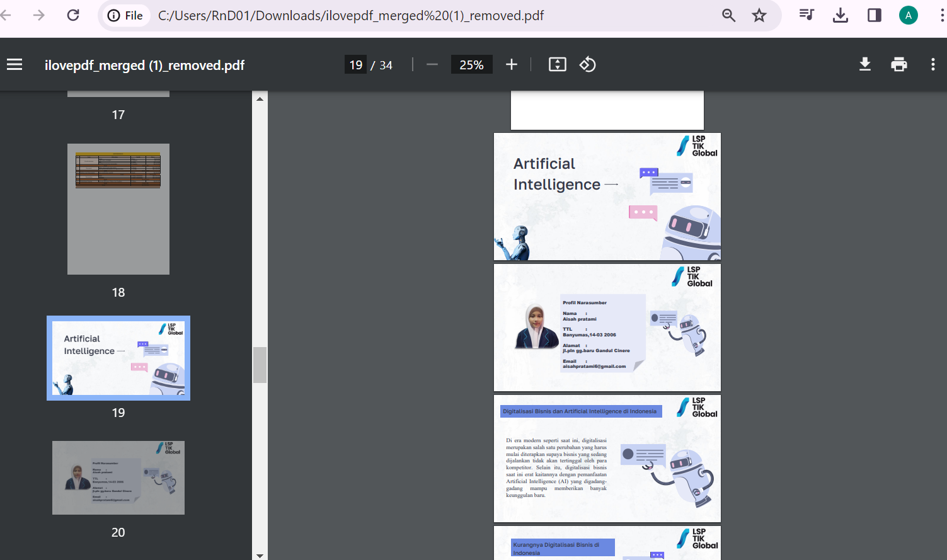Open page 18 thumbnail

click(x=118, y=209)
